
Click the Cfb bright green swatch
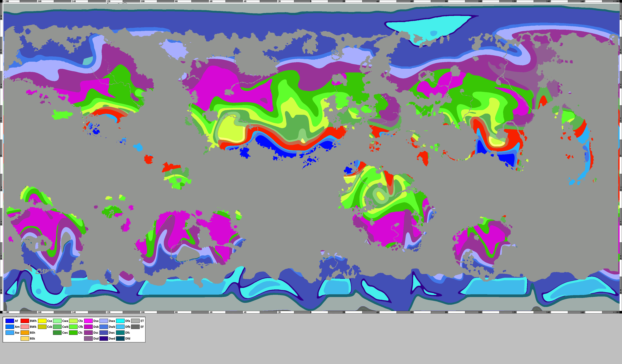[73, 327]
